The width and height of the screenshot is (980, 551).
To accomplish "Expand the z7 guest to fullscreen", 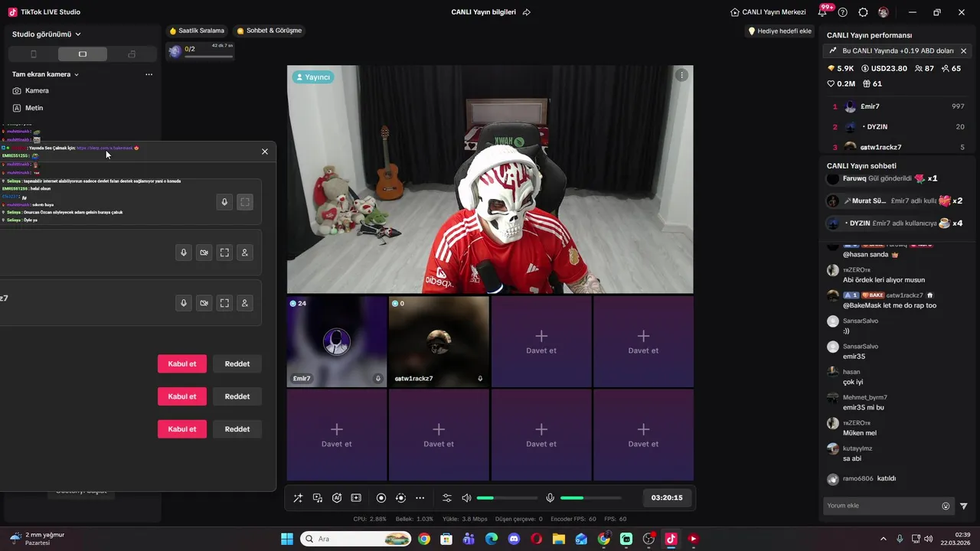I will (x=224, y=303).
